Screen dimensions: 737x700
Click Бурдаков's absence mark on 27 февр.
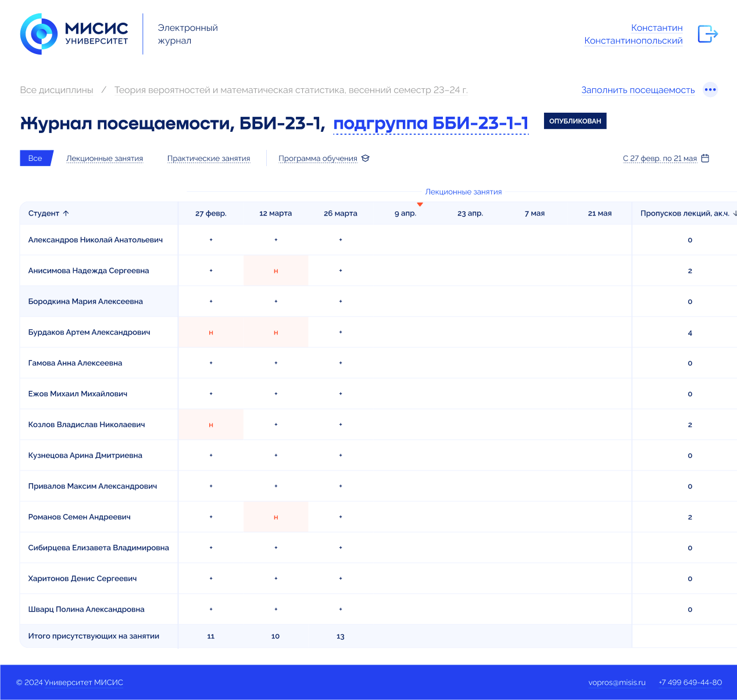(x=211, y=332)
